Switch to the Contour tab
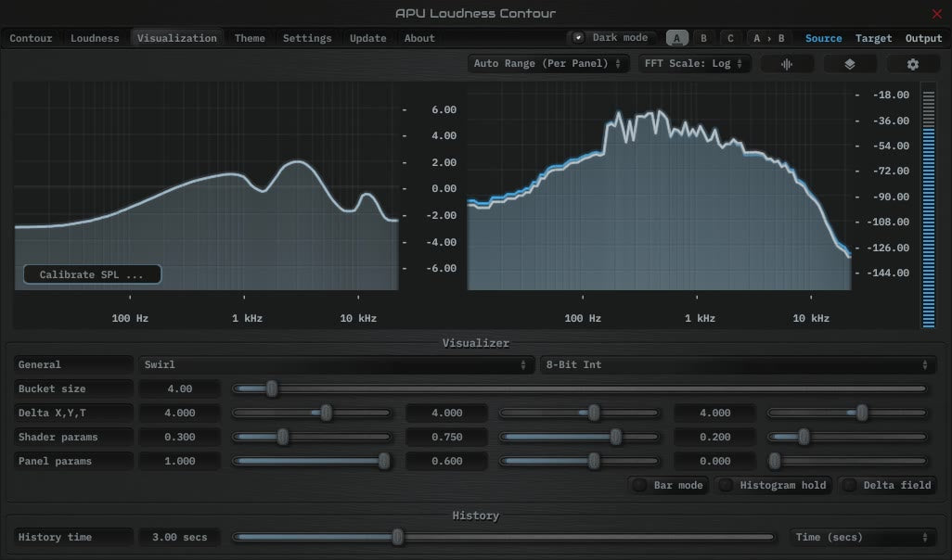The image size is (952, 560). (31, 38)
